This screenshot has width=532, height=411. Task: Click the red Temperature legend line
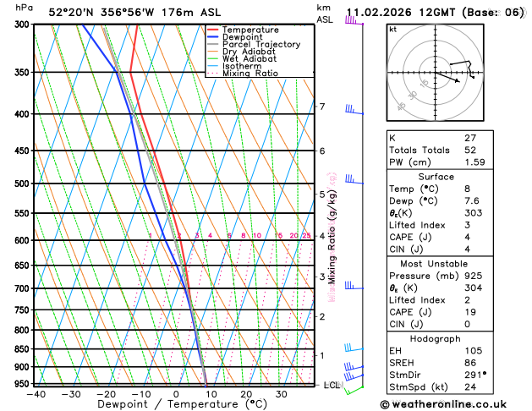213,30
